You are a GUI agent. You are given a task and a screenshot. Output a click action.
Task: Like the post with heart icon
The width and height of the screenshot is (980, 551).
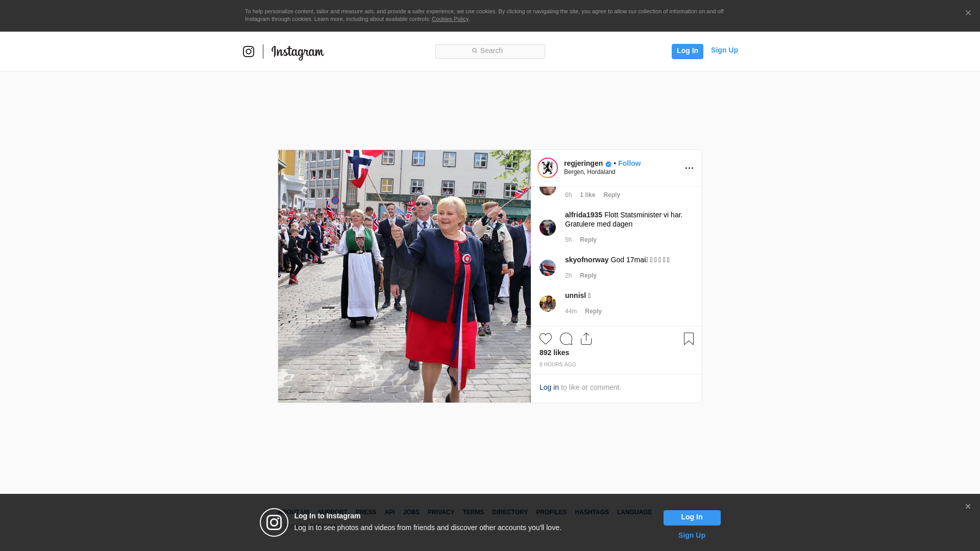pos(546,339)
